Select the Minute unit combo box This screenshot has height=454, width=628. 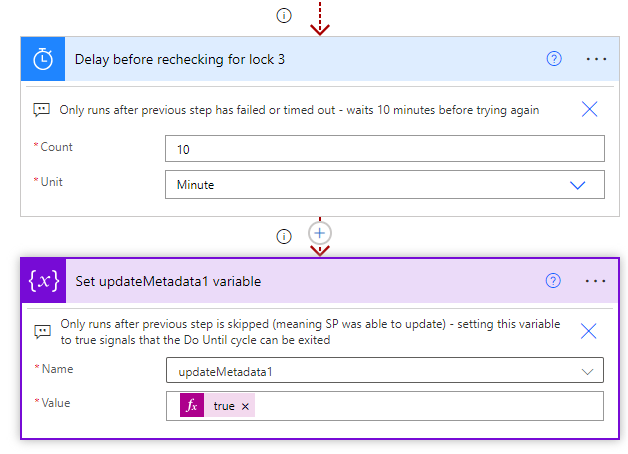point(384,185)
